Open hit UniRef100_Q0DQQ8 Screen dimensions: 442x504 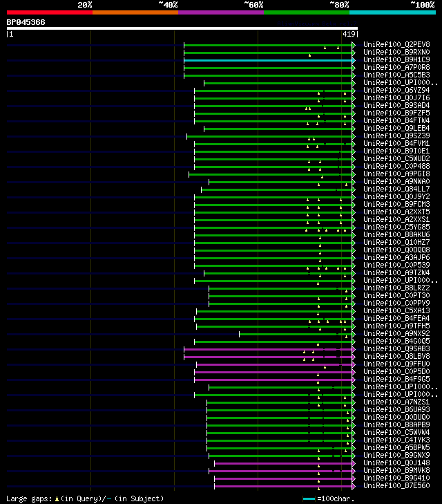(x=396, y=250)
